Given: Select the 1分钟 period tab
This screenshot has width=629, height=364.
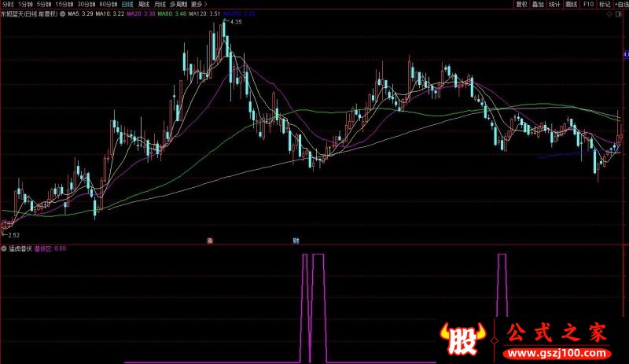Looking at the screenshot, I should click(25, 5).
